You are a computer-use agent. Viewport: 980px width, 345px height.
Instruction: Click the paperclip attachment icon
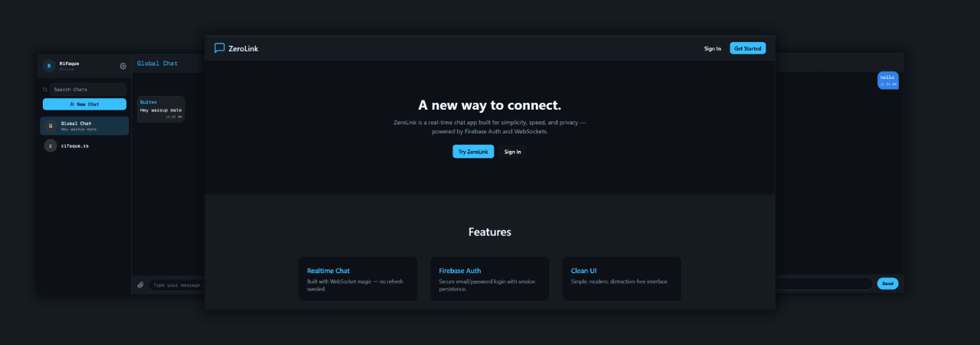click(x=140, y=284)
